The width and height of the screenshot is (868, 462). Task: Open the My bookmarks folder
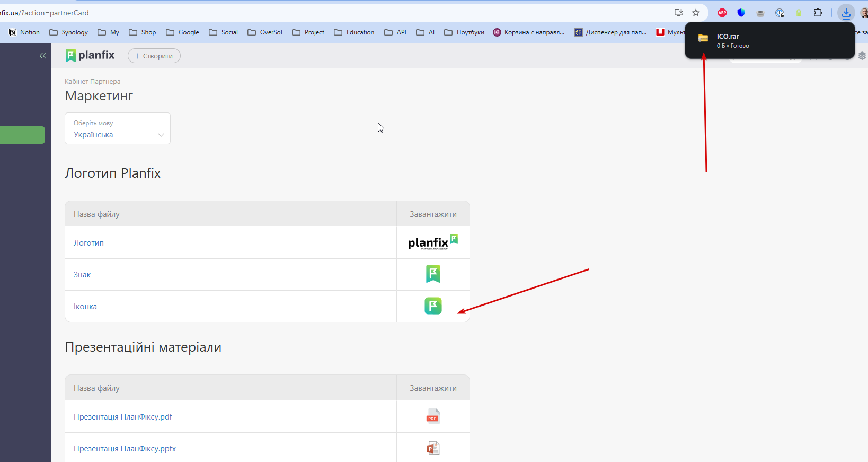[x=109, y=32]
